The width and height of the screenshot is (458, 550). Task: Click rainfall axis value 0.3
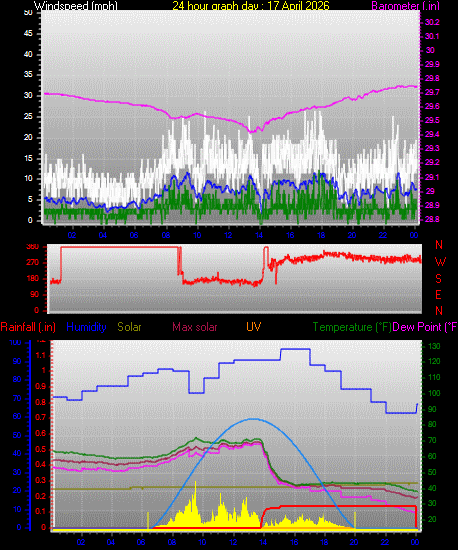[41, 481]
